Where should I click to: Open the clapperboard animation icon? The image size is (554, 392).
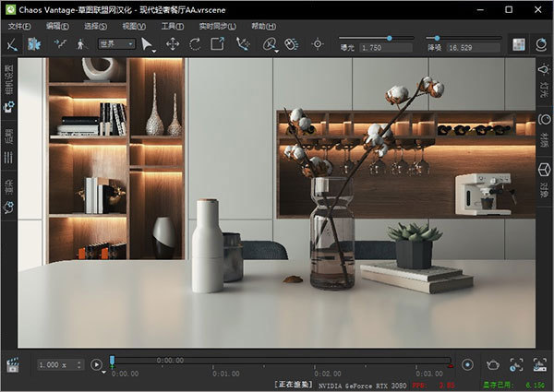click(x=13, y=365)
